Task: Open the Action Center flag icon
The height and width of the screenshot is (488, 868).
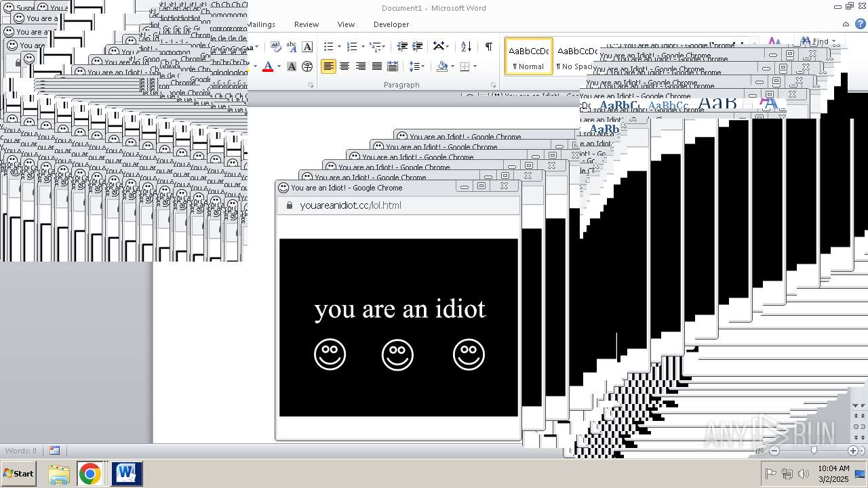Action: pyautogui.click(x=771, y=474)
